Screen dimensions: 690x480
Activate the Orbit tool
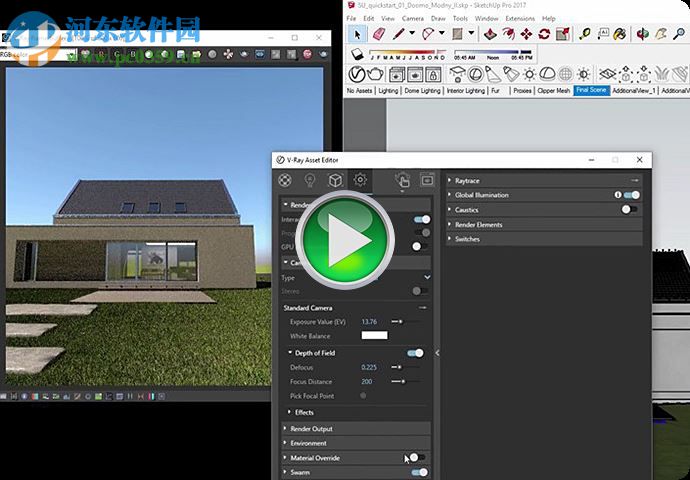tap(642, 34)
